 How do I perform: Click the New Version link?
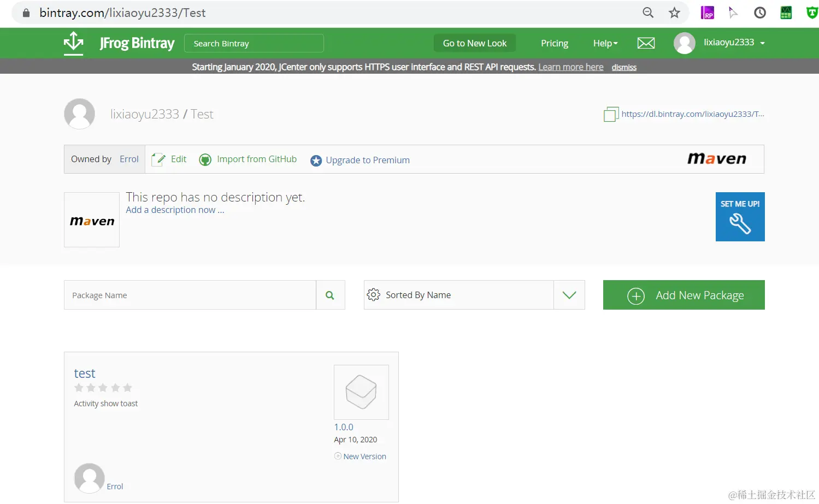365,456
